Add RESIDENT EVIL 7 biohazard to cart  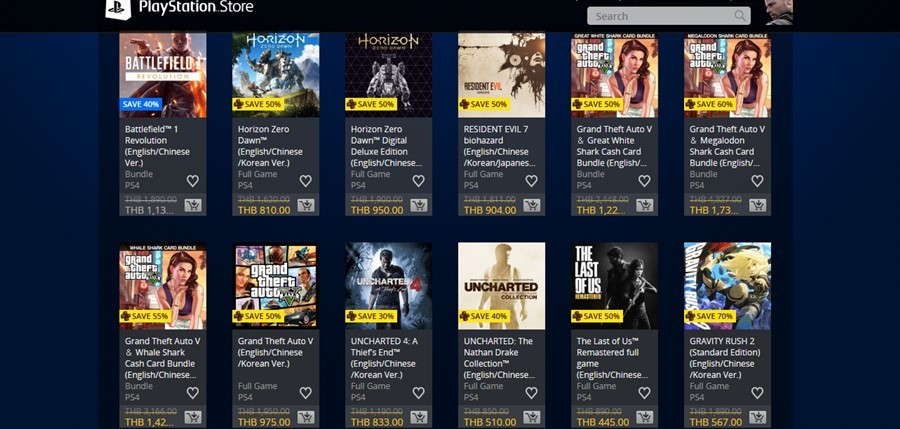(532, 205)
